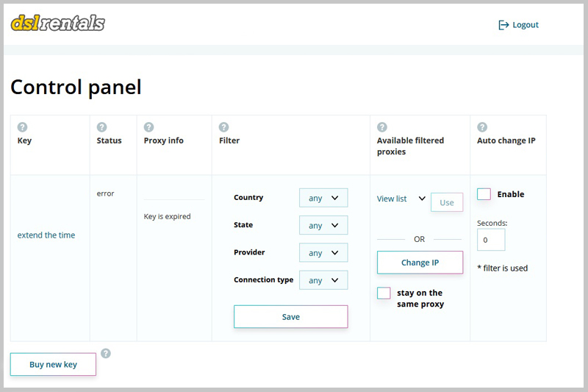Image resolution: width=588 pixels, height=392 pixels.
Task: Click the Seconds input field
Action: click(x=491, y=240)
